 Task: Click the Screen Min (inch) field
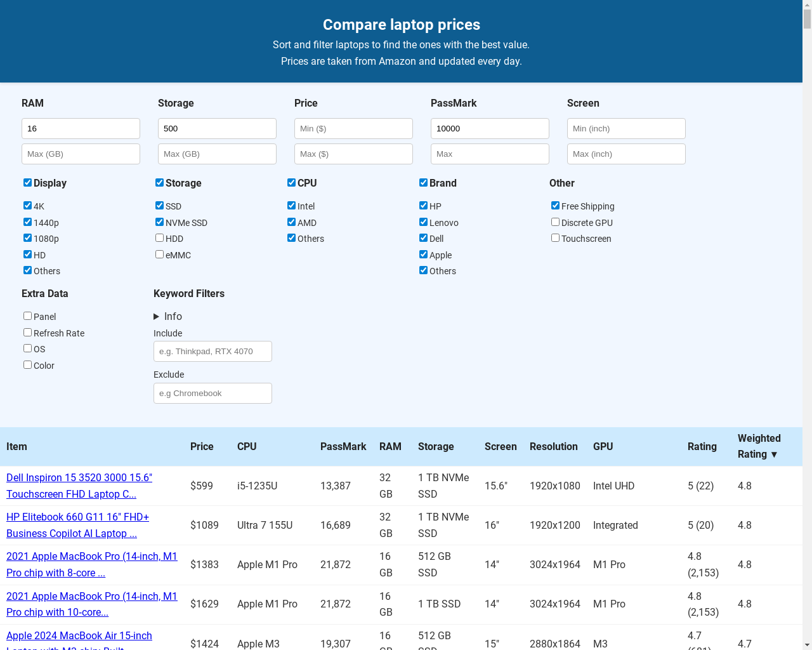coord(626,128)
